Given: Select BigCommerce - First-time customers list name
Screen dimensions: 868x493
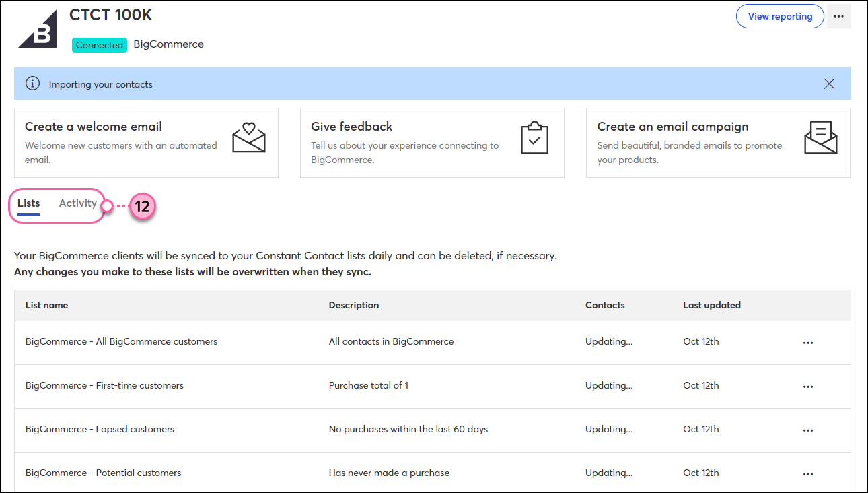Looking at the screenshot, I should tap(104, 385).
